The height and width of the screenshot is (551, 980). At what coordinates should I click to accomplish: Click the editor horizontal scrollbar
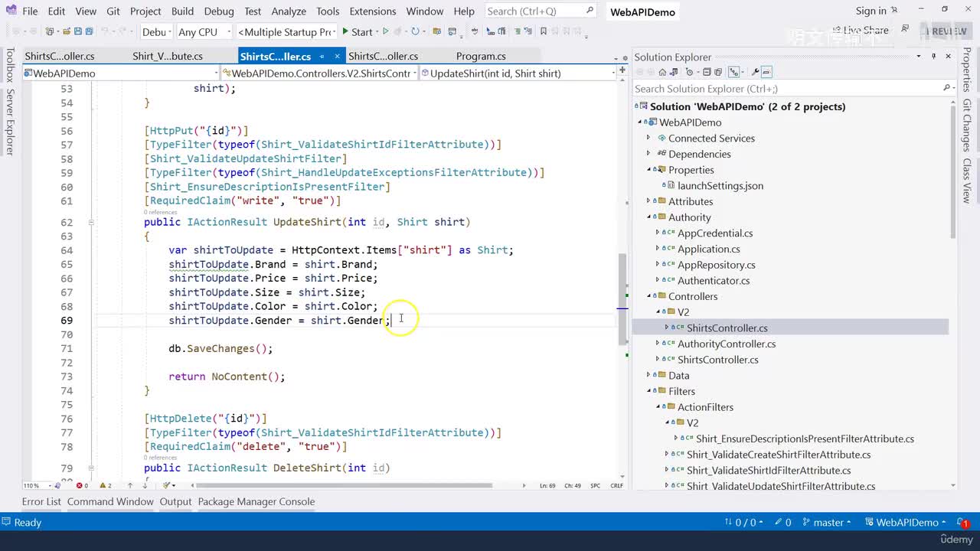tap(345, 485)
